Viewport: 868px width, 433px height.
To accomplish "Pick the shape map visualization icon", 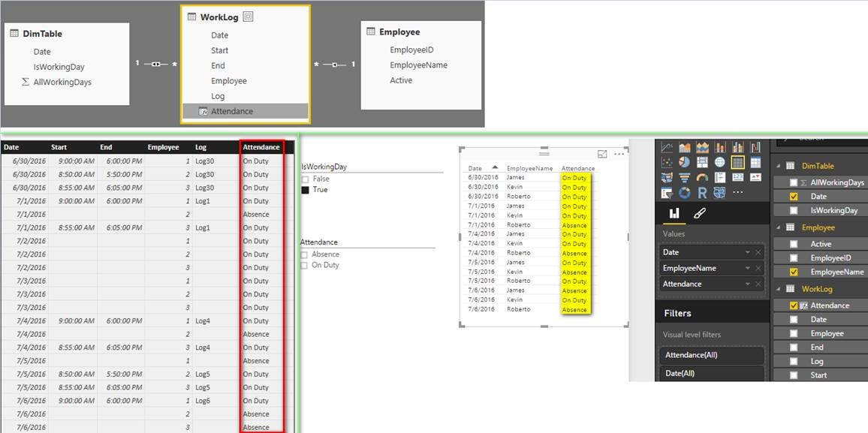I will (x=719, y=192).
